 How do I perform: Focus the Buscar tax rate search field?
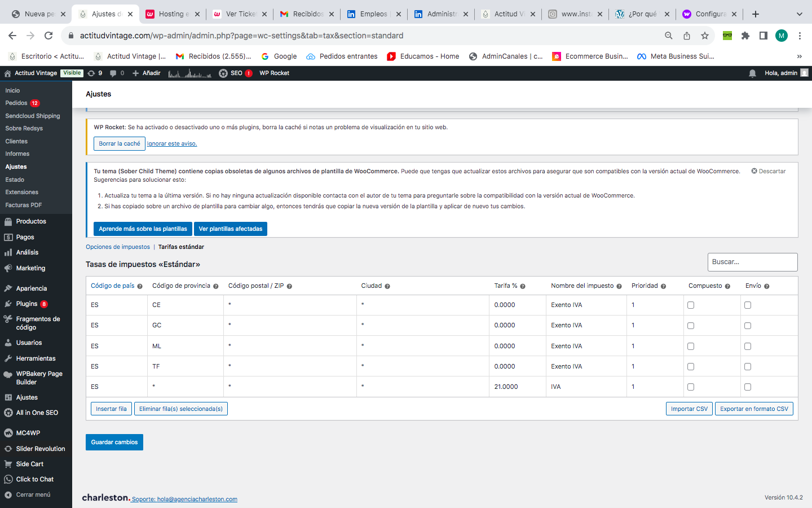point(752,262)
